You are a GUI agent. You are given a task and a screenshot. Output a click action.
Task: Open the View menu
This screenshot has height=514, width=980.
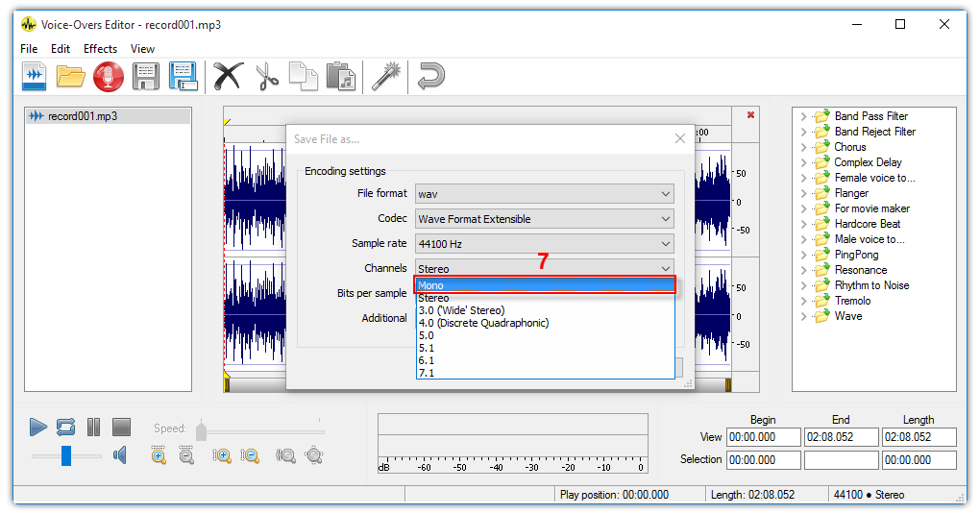click(x=142, y=49)
